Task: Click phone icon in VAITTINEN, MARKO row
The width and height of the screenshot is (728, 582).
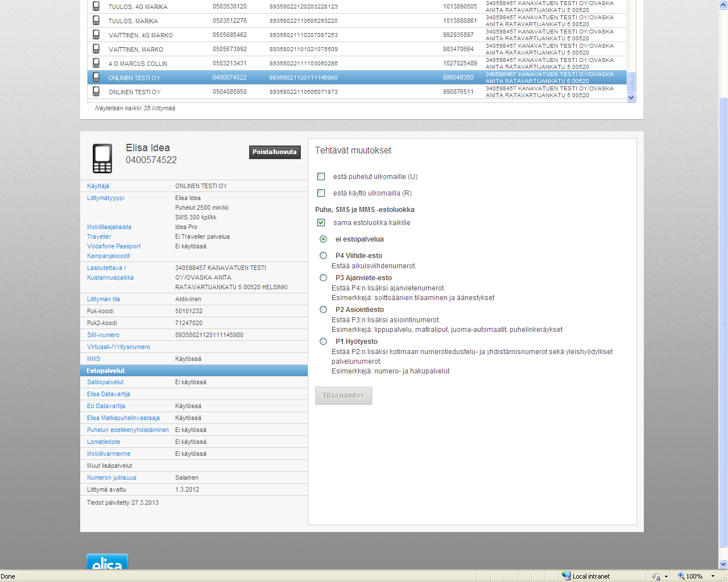Action: (96, 49)
